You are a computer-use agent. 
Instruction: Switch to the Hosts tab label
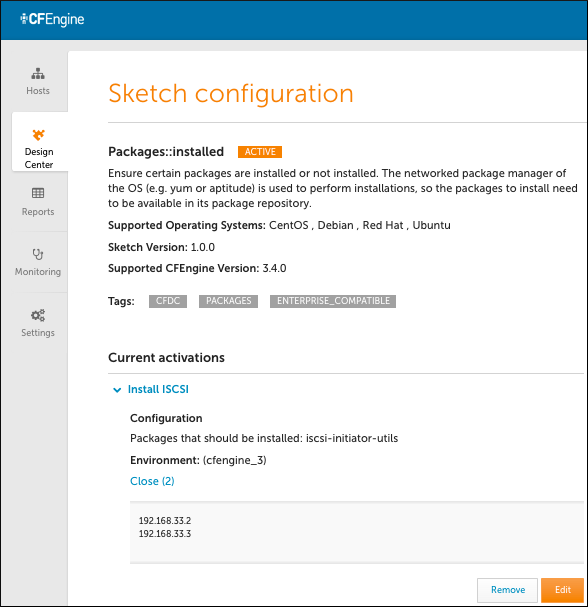click(x=38, y=91)
